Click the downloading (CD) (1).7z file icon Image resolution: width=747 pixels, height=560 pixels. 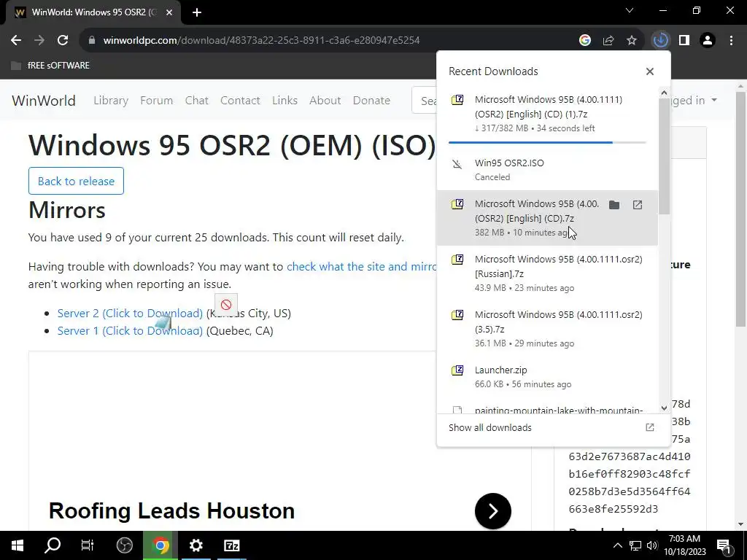(x=457, y=100)
